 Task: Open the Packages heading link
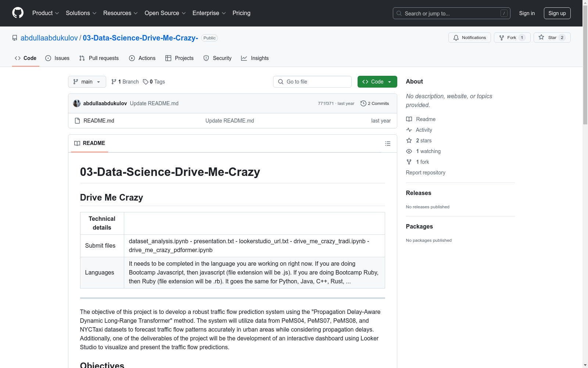pos(419,226)
